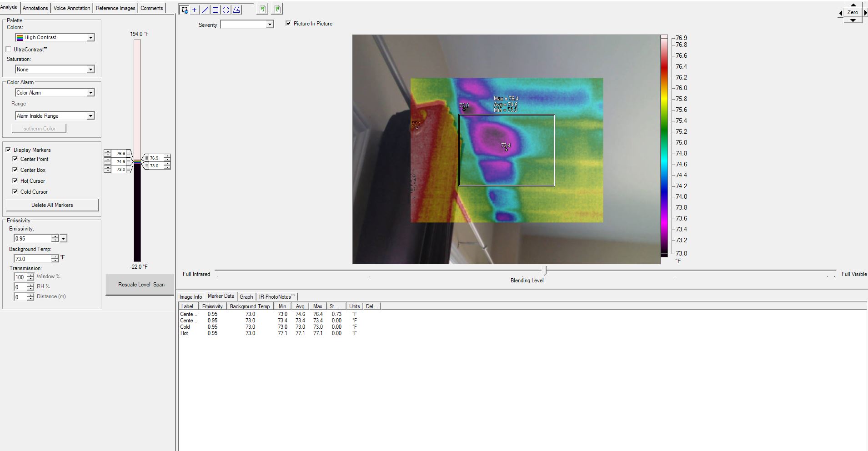
Task: Click the Zero button
Action: (x=853, y=13)
